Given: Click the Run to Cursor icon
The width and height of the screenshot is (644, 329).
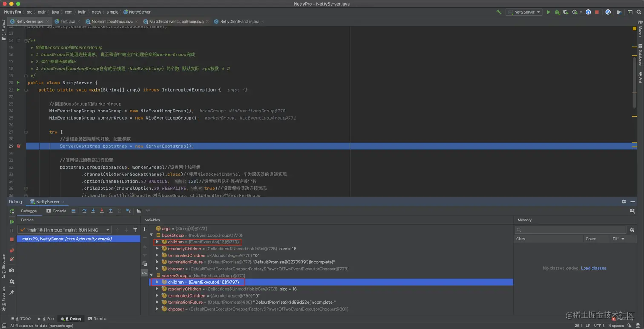Looking at the screenshot, I should click(128, 211).
